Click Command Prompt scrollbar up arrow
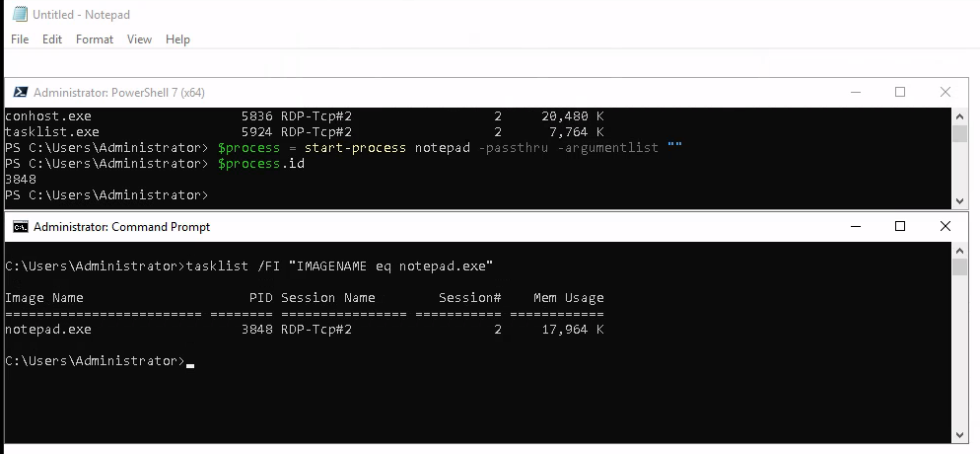Image resolution: width=980 pixels, height=454 pixels. 959,250
